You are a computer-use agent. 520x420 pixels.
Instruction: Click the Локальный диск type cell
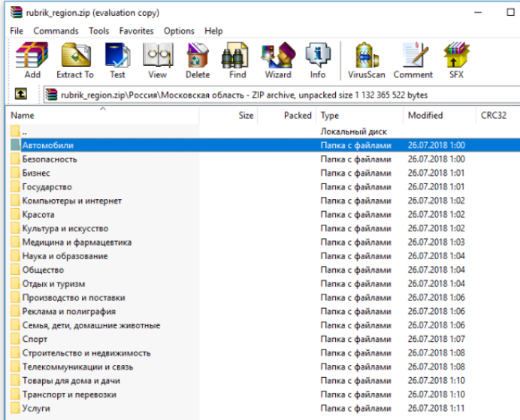pos(353,131)
